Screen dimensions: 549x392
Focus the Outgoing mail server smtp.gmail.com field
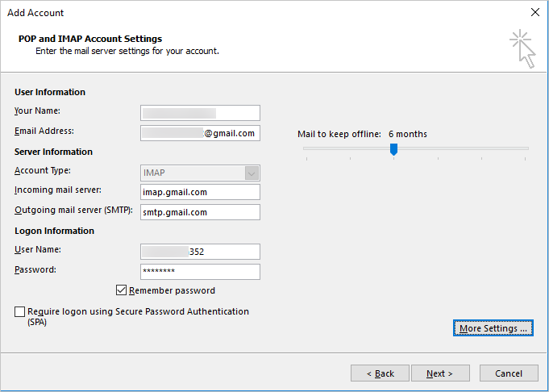tap(200, 212)
